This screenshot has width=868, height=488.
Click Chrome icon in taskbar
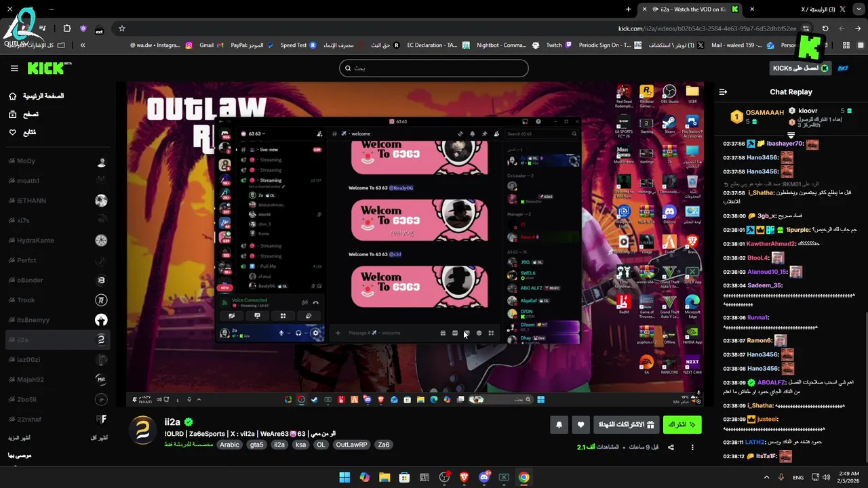[524, 477]
